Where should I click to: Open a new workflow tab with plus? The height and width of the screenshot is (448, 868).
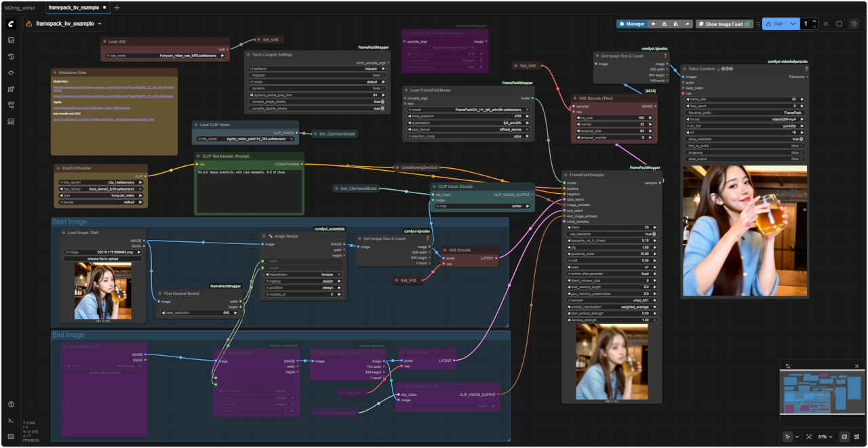117,7
